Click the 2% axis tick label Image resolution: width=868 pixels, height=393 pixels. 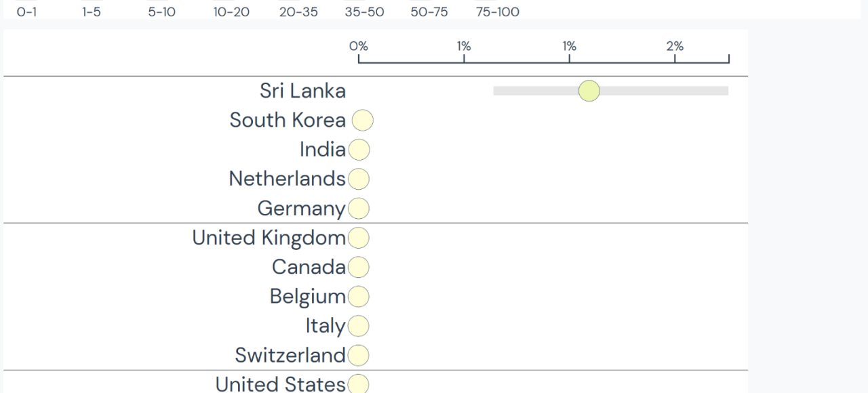coord(675,46)
